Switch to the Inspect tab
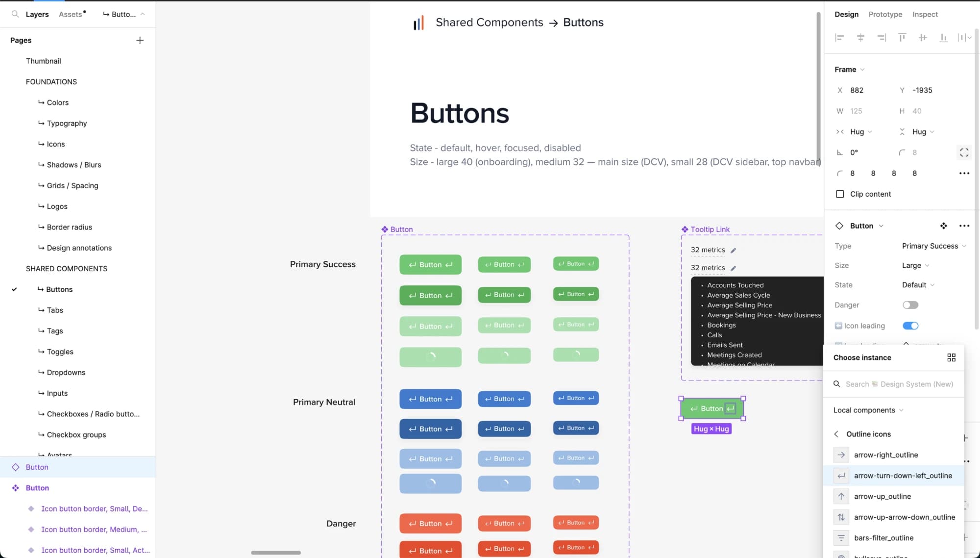The height and width of the screenshot is (558, 980). point(925,14)
